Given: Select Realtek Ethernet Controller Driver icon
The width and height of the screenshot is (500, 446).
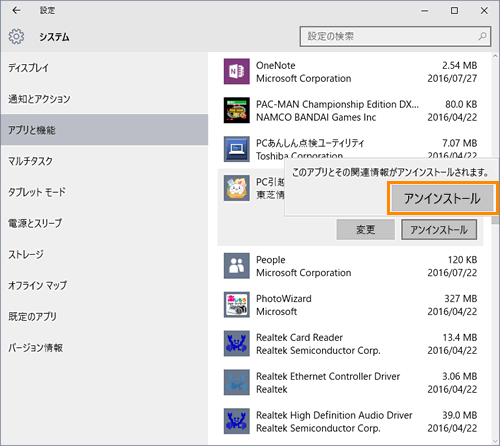Looking at the screenshot, I should 237,382.
